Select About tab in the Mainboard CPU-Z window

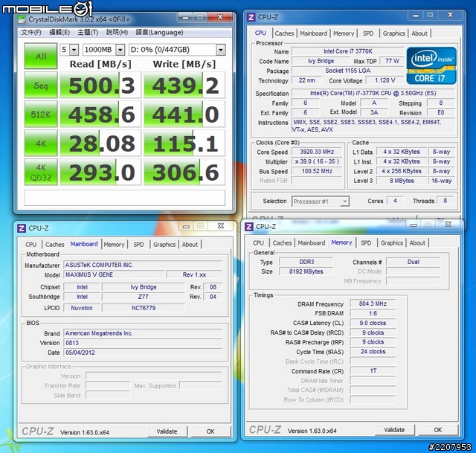tap(190, 245)
